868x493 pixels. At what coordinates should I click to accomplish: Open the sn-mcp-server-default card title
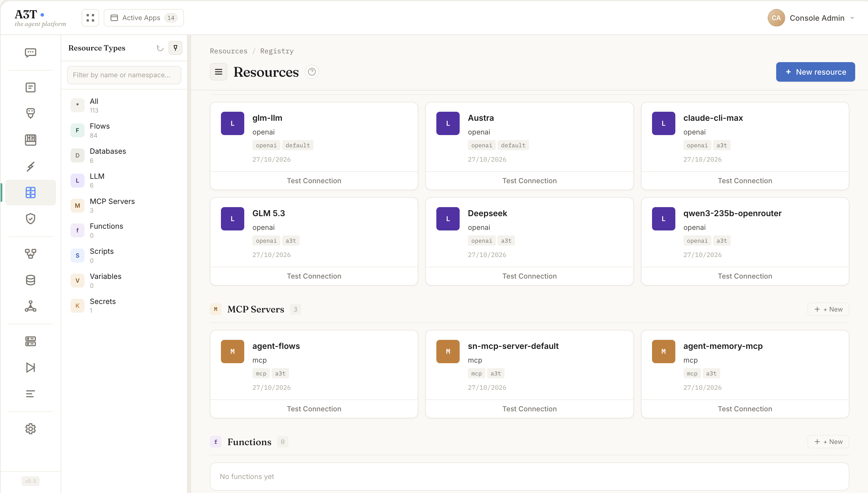(x=513, y=346)
